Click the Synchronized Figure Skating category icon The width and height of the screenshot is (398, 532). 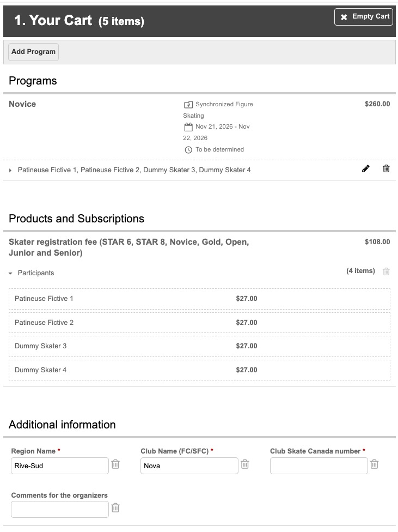coord(188,105)
